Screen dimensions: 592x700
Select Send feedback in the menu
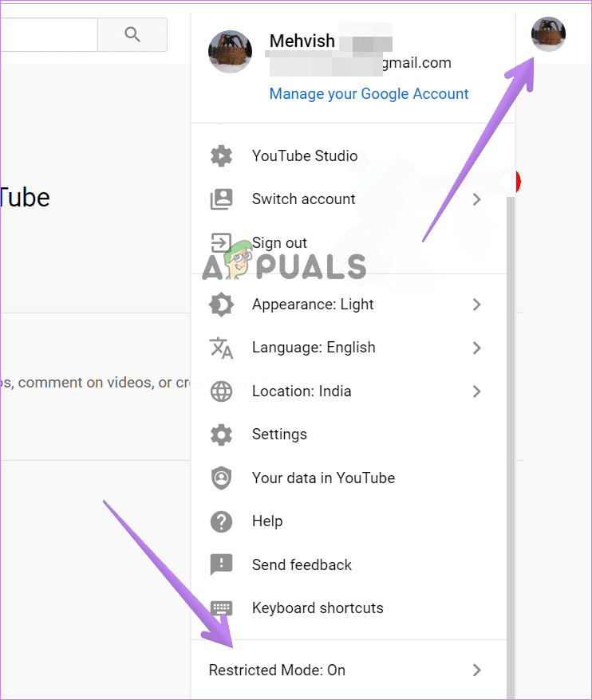coord(349,564)
